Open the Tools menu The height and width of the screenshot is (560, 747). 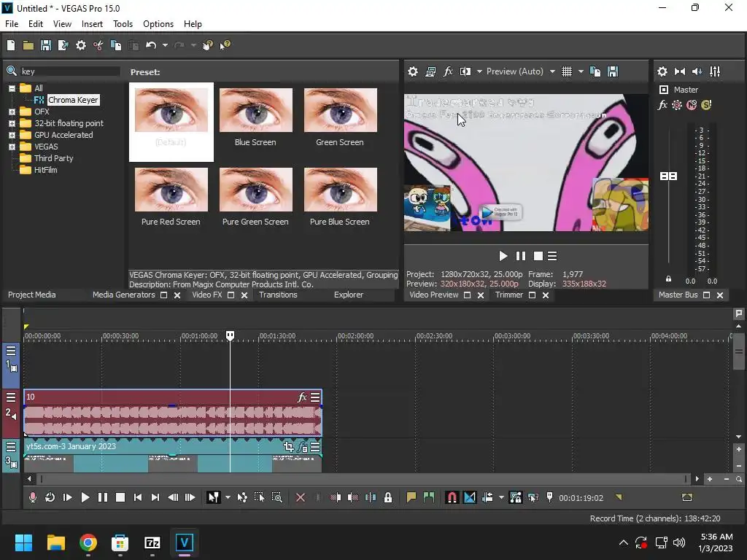tap(123, 24)
